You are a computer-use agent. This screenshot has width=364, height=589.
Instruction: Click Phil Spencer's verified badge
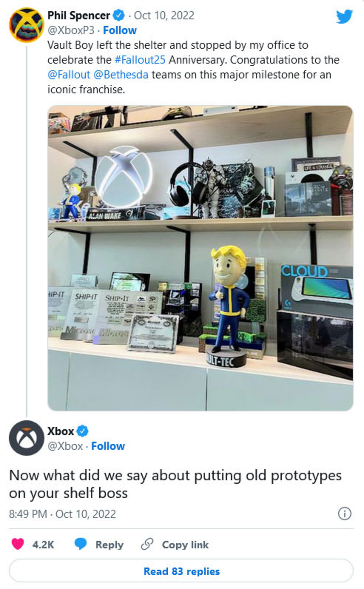[119, 15]
